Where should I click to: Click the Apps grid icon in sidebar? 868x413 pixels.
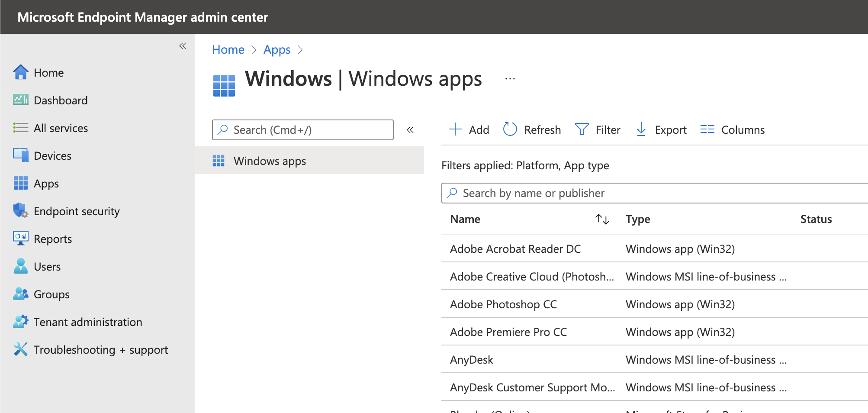(20, 183)
